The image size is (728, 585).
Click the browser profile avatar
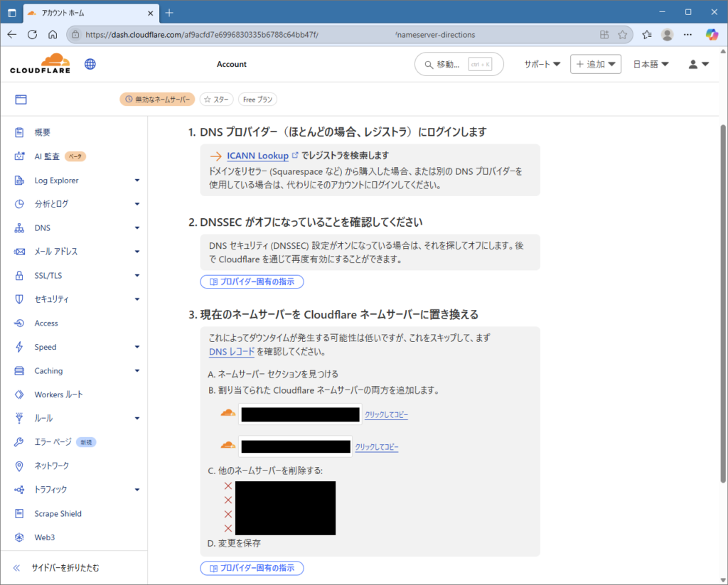tap(667, 34)
